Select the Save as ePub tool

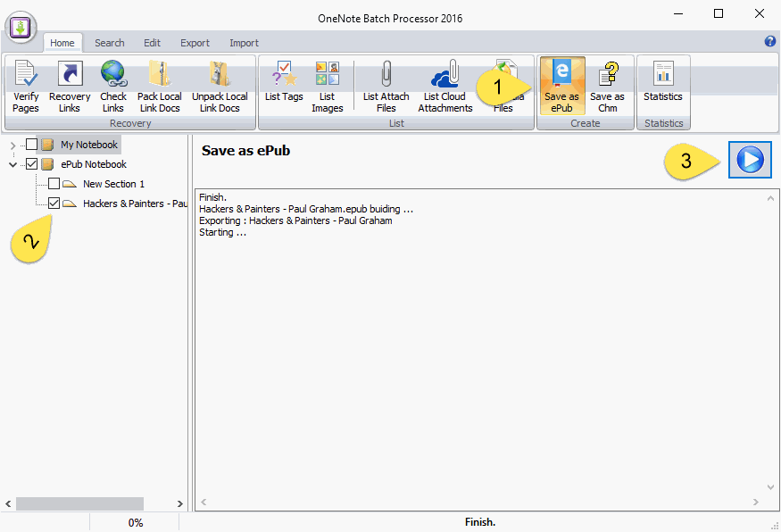click(x=561, y=87)
